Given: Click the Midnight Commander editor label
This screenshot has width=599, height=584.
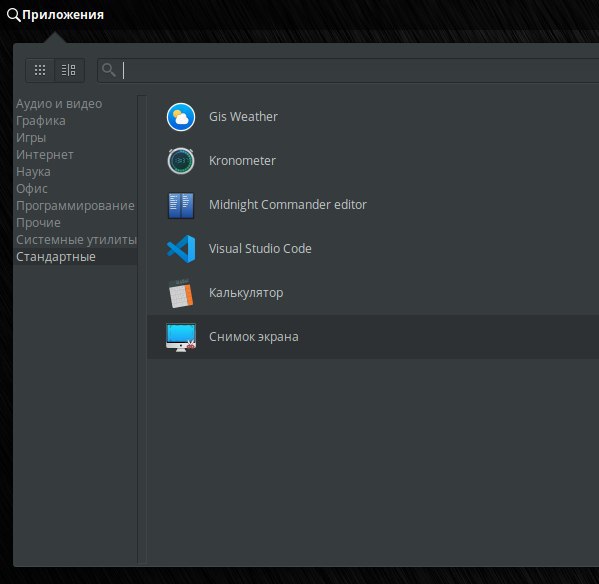Looking at the screenshot, I should point(288,205).
